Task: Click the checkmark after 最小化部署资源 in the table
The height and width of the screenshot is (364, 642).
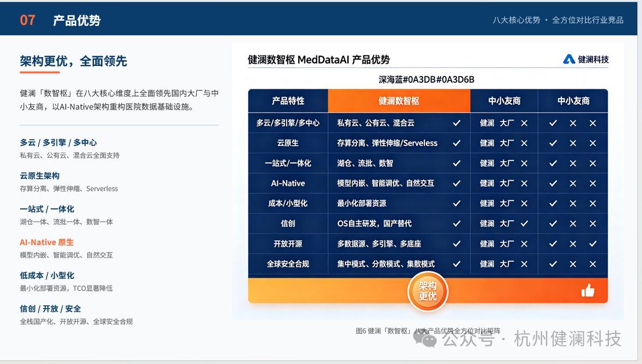Action: (457, 204)
